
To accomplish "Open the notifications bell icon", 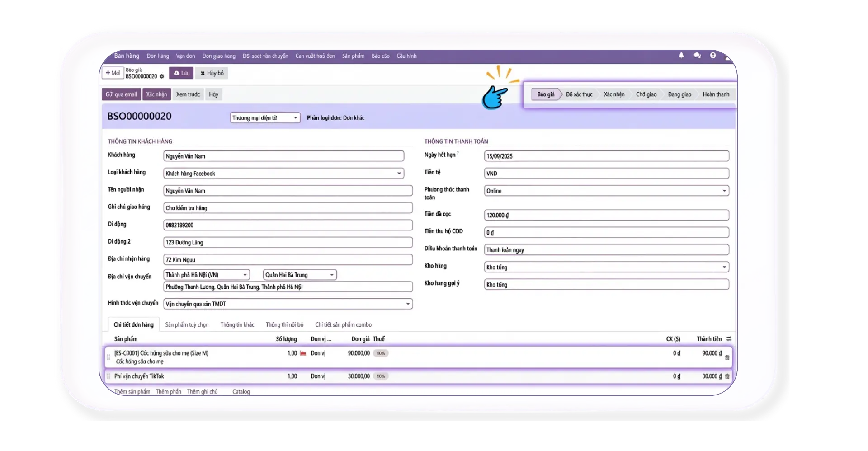I will (681, 56).
